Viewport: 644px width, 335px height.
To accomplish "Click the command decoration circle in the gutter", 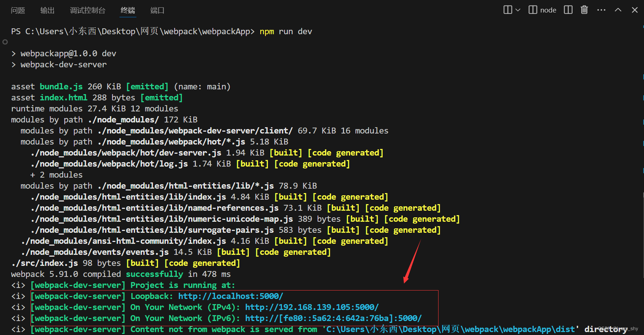I will tap(5, 42).
